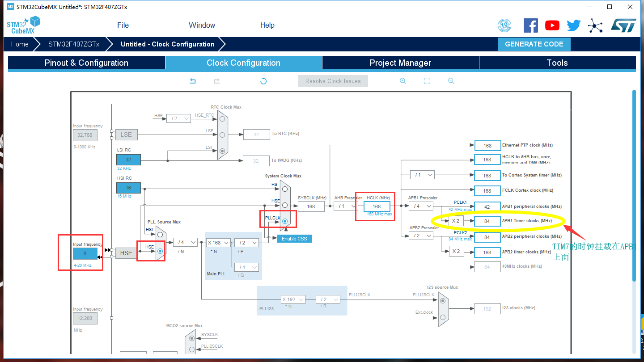This screenshot has height=362, width=644.
Task: Open the AHB Prescaler dropdown
Action: 346,206
